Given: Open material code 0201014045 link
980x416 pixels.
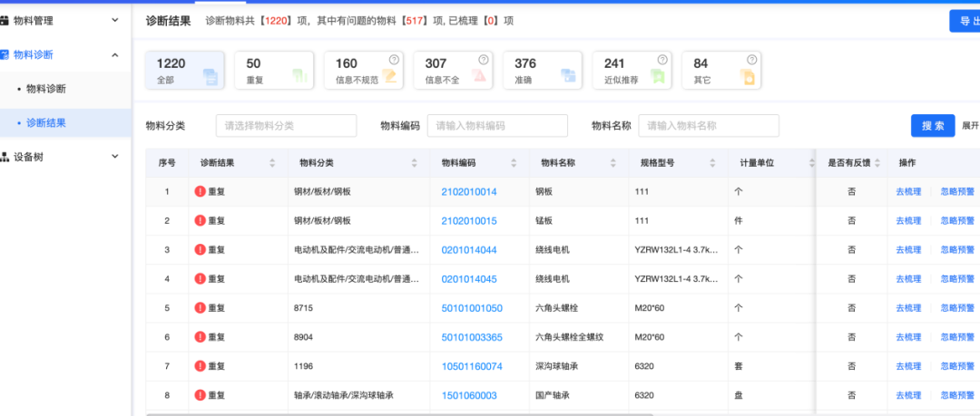Looking at the screenshot, I should tap(469, 278).
